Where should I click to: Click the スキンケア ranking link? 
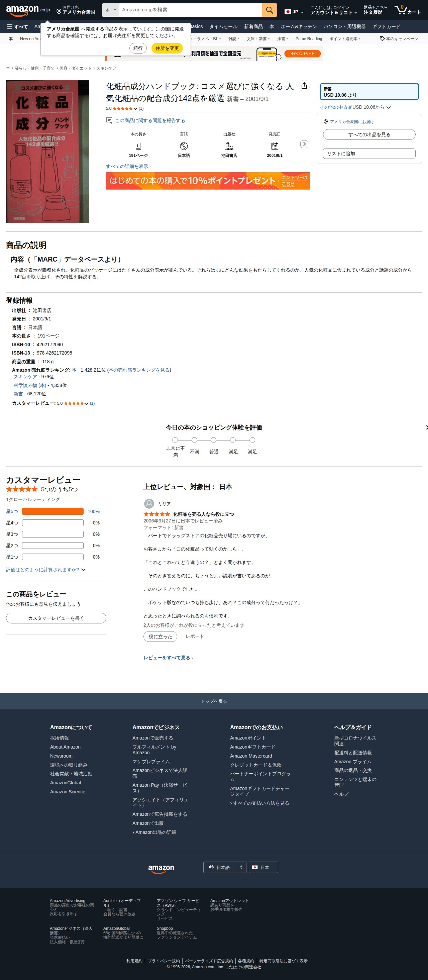[25, 377]
